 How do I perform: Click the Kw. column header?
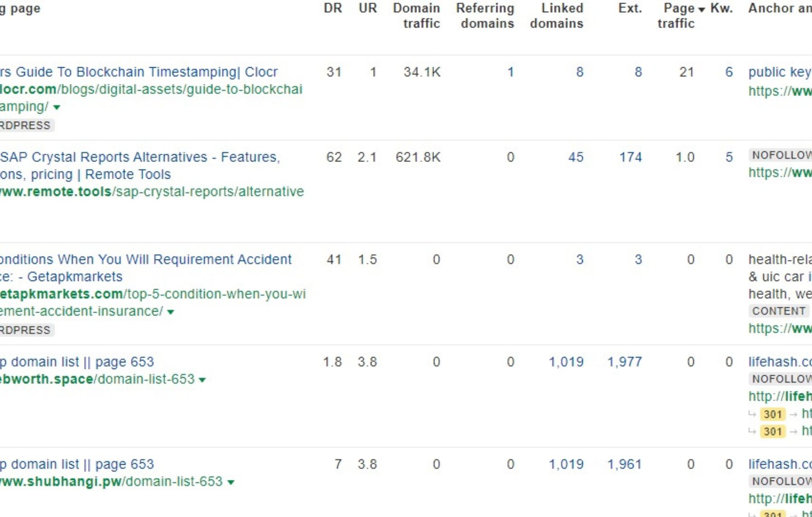pyautogui.click(x=722, y=8)
